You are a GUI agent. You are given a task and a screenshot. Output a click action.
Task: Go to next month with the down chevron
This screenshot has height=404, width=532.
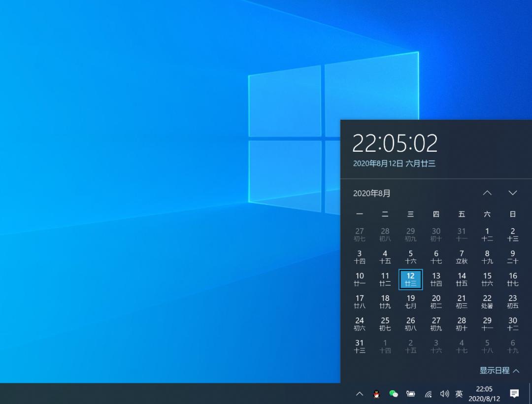[513, 193]
